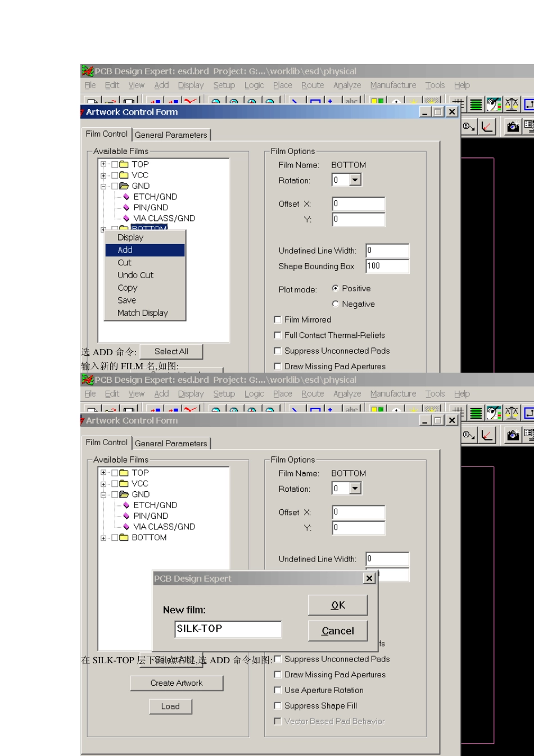
Task: Click VIA CLASS/GND diamond icon, context-menu screenshot
Action: 126,218
